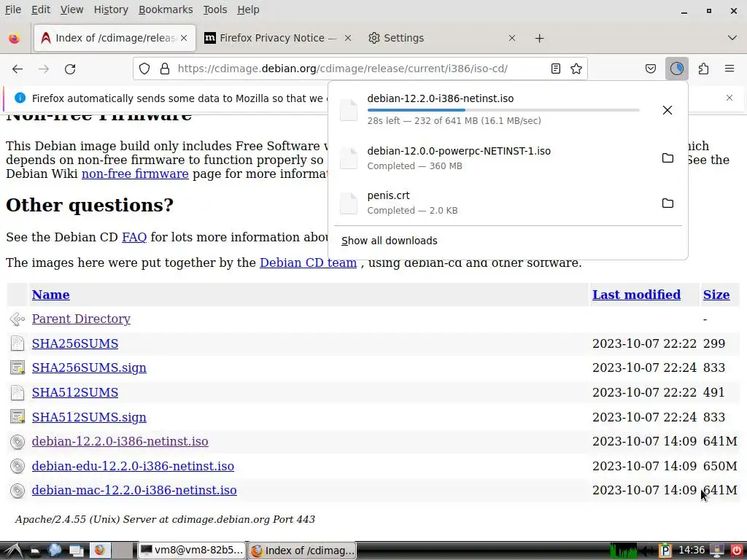Switch to the vm8@vm8 terminal taskbar window
747x560 pixels.
[192, 551]
